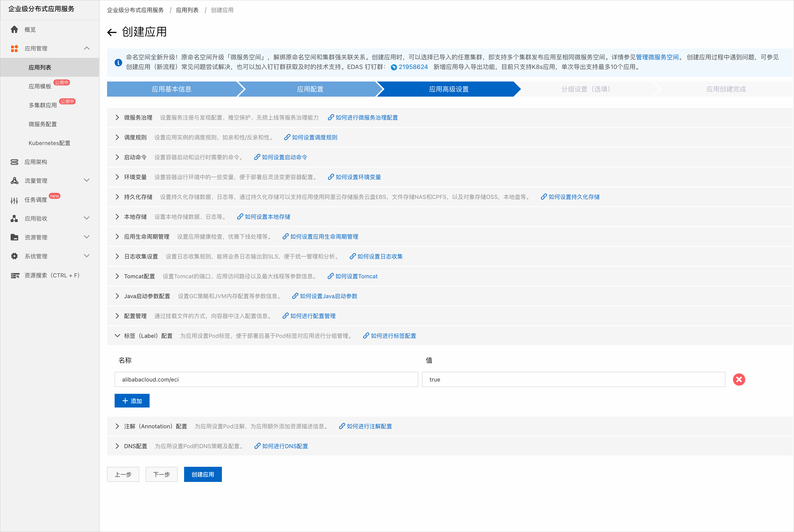Viewport: 794px width, 532px height.
Task: Click the link icon before 如何设置Tomcat
Action: (x=330, y=276)
